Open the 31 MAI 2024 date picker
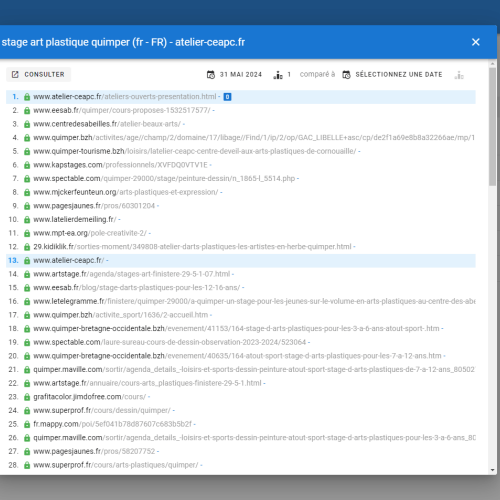This screenshot has height=500, width=500. tap(234, 75)
